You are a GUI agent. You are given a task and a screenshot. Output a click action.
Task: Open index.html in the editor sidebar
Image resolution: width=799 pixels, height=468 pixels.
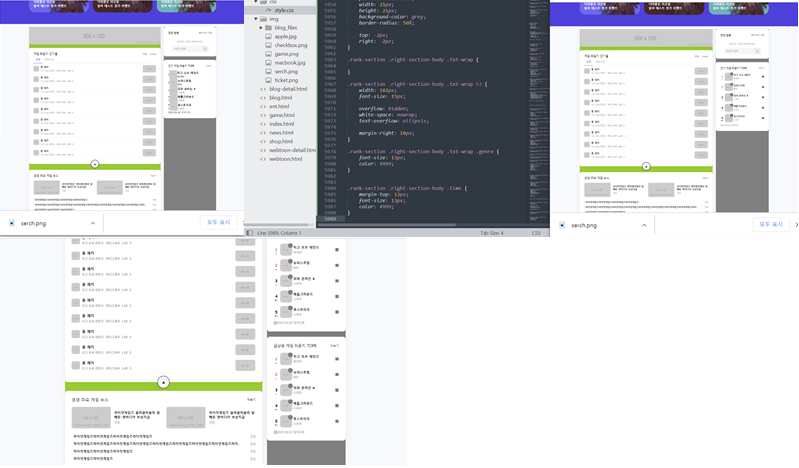281,124
